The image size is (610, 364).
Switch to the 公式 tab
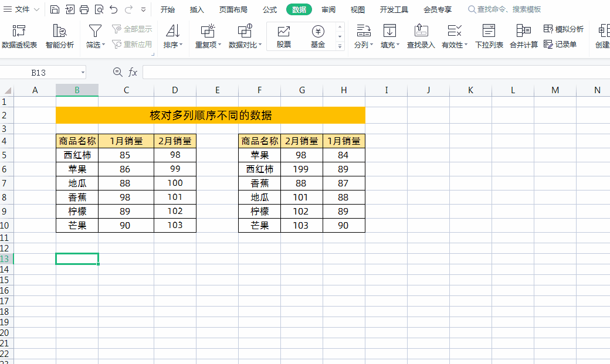coord(270,9)
